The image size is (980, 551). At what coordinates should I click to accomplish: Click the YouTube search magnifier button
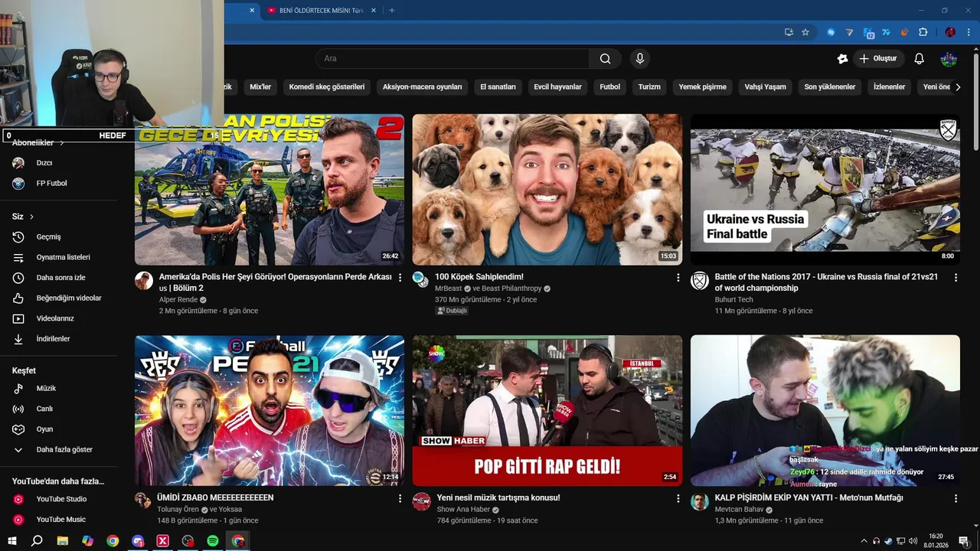tap(605, 59)
